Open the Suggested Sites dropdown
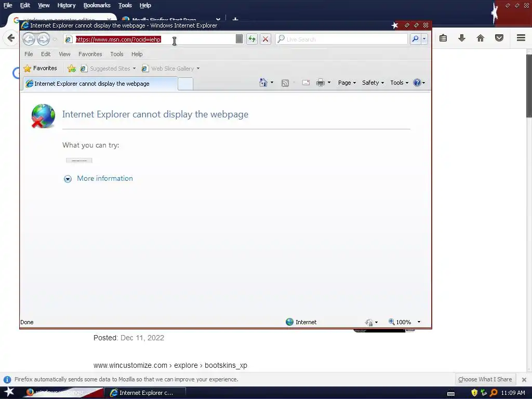 click(x=108, y=69)
